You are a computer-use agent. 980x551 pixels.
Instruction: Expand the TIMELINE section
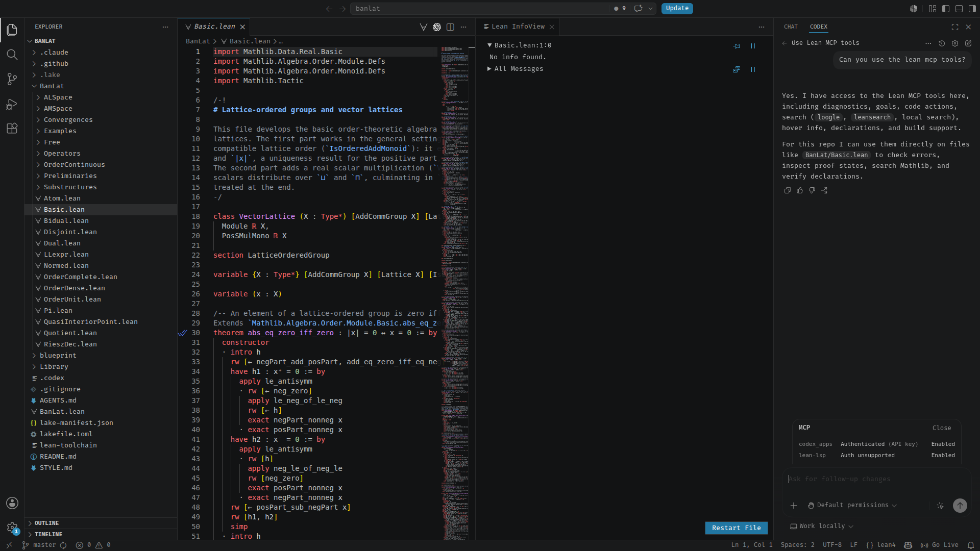tap(48, 535)
